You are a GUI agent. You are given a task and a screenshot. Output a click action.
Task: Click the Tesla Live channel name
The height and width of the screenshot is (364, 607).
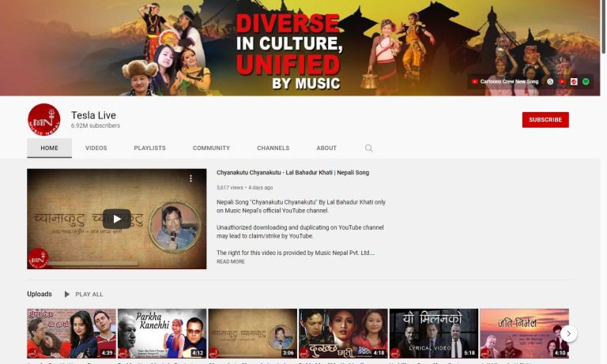(93, 115)
